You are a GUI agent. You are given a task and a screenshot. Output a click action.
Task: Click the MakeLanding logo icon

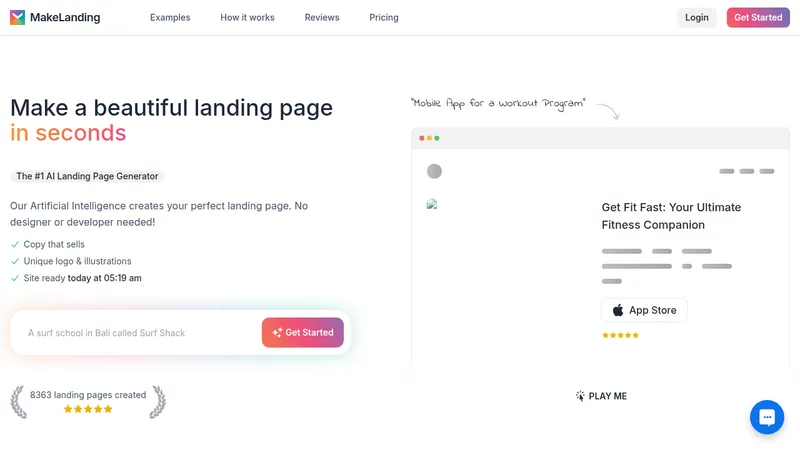(x=17, y=17)
